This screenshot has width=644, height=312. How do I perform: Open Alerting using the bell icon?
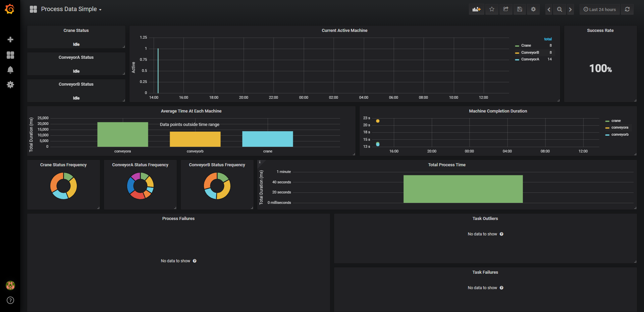pyautogui.click(x=10, y=70)
